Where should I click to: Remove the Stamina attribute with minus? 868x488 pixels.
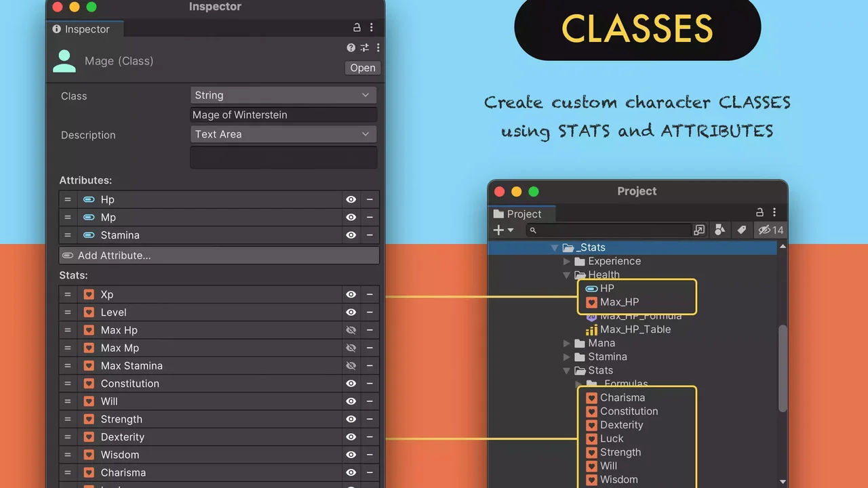pos(370,235)
